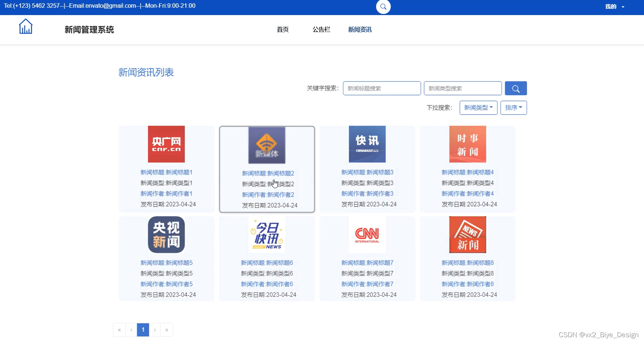Jump to first page with « button
This screenshot has height=342, width=644.
click(119, 330)
